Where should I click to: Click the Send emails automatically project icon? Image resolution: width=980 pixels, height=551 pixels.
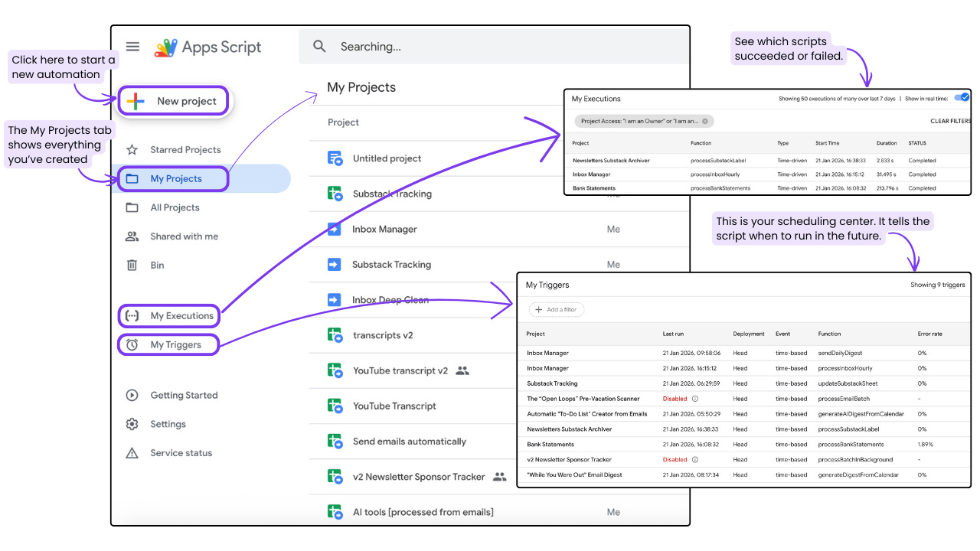click(335, 442)
